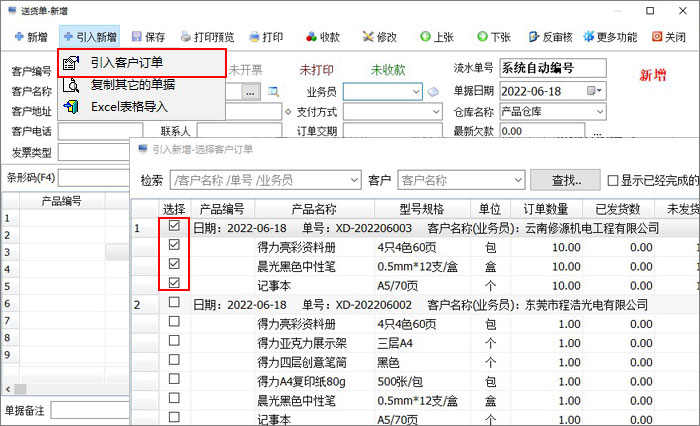Uncheck the 得力亮彩资料册 row in order XD-202206003
This screenshot has width=700, height=426.
point(174,246)
